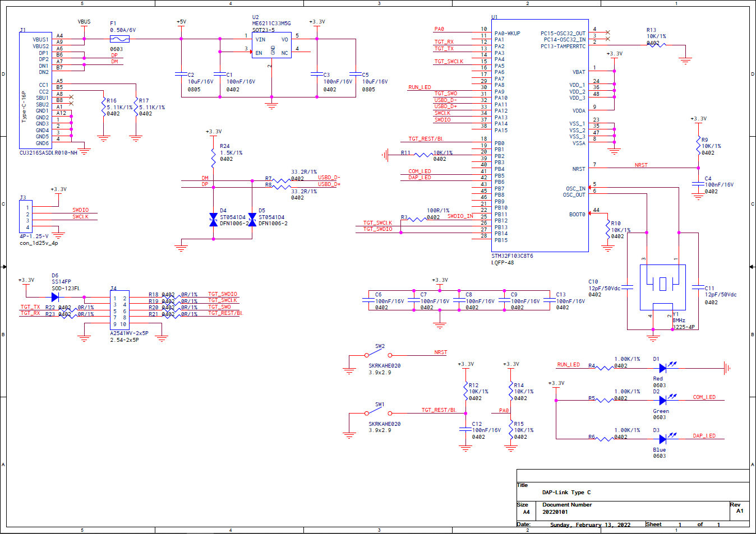Select the C4 capacitor on NRST
This screenshot has width=756, height=534.
698,184
